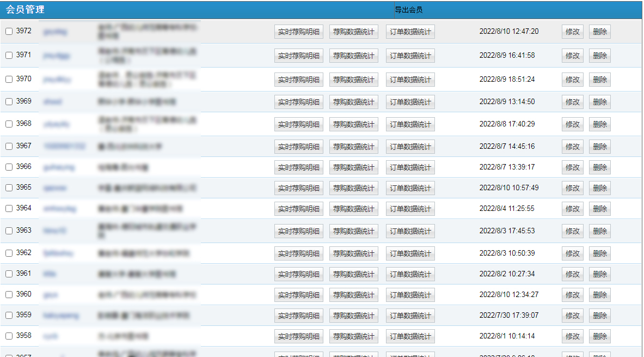
Task: Remove member 3958 via 删除
Action: coord(599,336)
